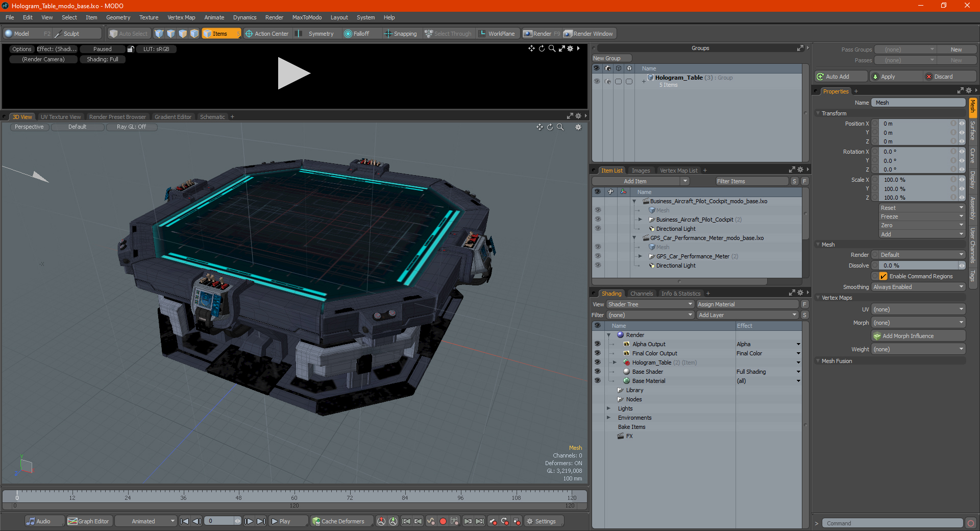Click the 3D viewport move/pan icon
The height and width of the screenshot is (531, 980).
pos(540,127)
